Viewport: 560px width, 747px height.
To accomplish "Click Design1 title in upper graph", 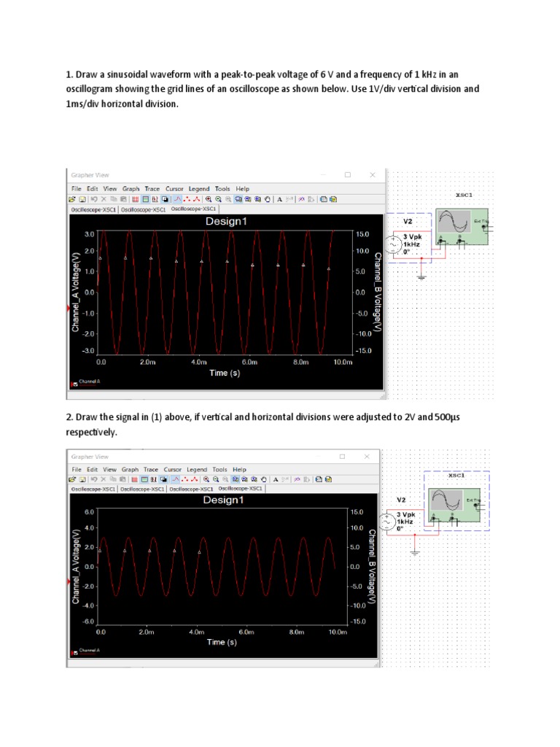I will pos(226,221).
